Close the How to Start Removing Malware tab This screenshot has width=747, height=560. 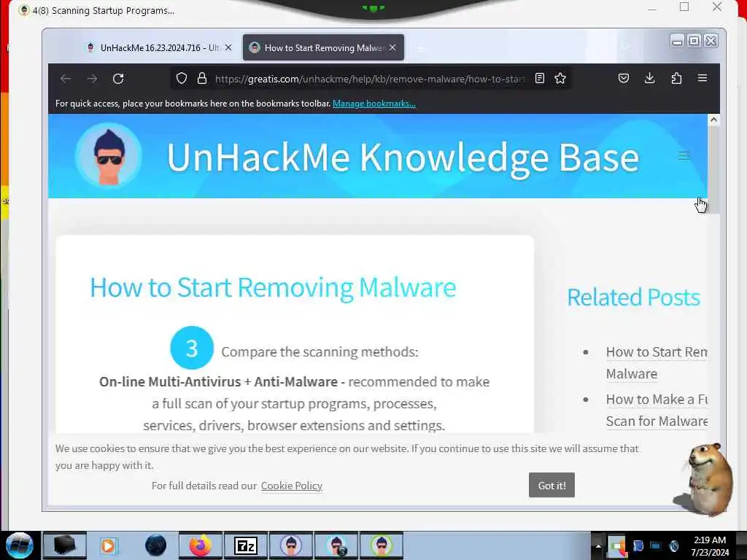[392, 47]
